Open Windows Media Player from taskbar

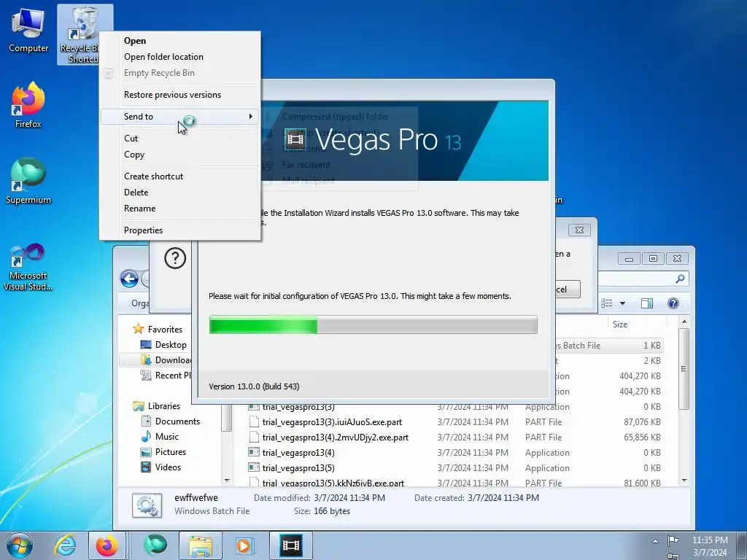click(245, 545)
